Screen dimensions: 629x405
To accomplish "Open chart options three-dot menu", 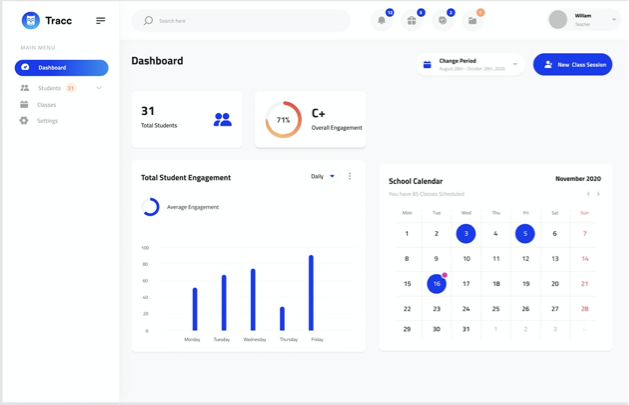I will 350,176.
